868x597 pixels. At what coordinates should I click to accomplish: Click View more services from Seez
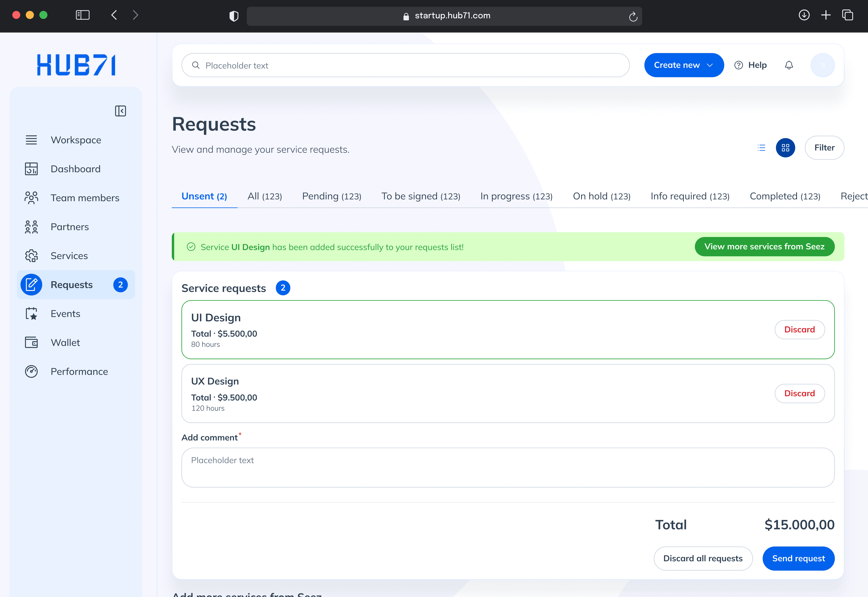764,246
